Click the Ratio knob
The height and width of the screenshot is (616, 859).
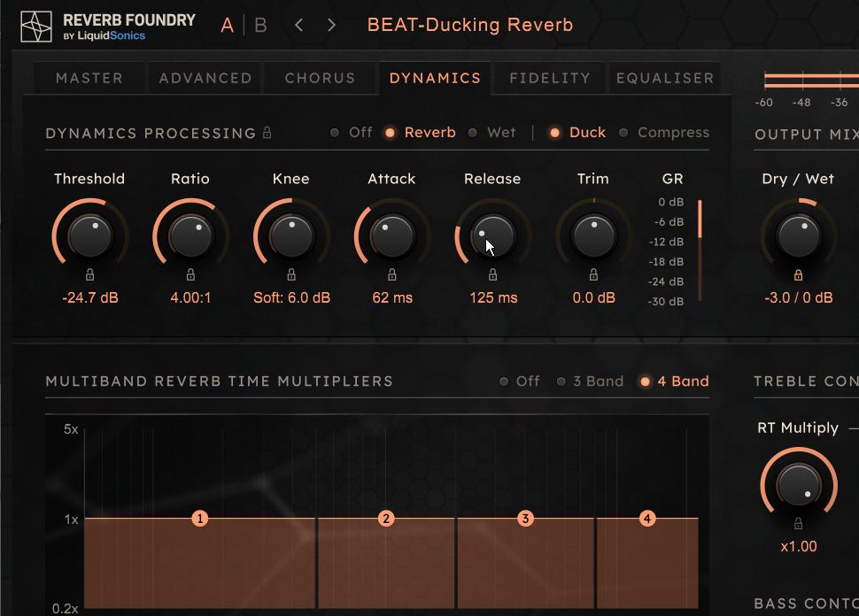point(190,236)
